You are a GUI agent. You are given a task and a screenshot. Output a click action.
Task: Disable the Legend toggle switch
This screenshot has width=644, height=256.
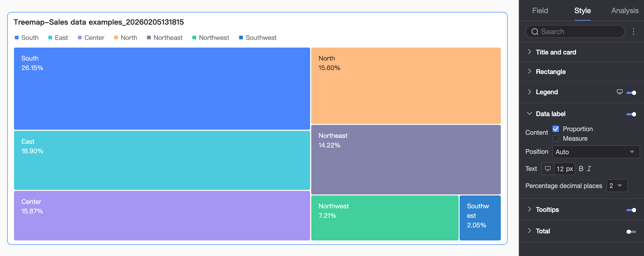coord(631,93)
